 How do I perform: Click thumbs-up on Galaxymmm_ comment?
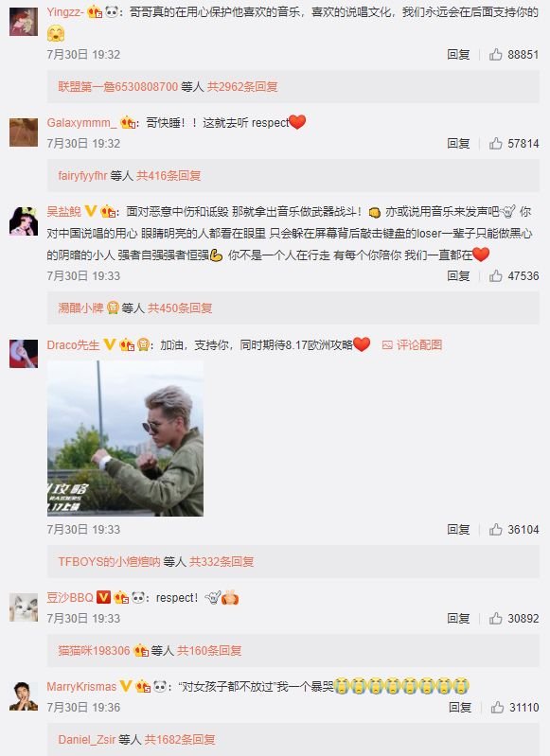(x=495, y=143)
